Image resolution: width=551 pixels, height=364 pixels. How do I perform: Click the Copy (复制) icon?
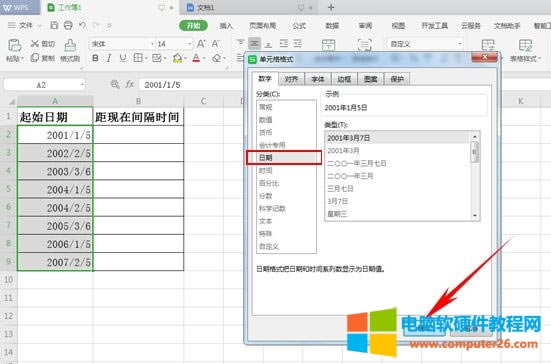(x=34, y=58)
